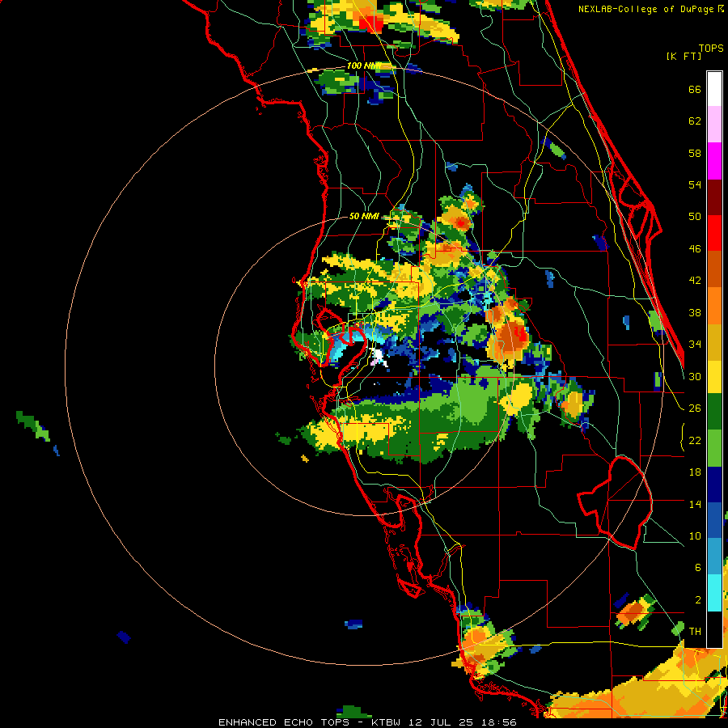The width and height of the screenshot is (728, 728).
Task: Click the K FT unit label
Action: (x=684, y=56)
